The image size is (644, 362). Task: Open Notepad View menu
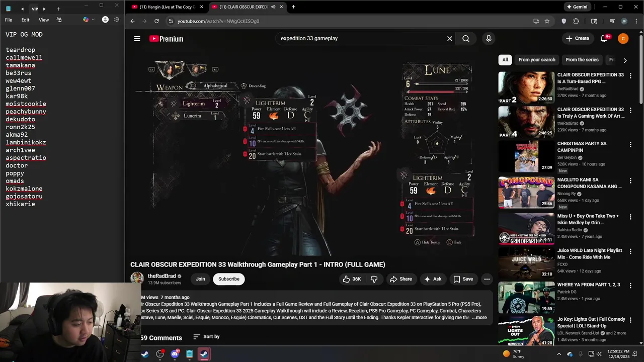click(44, 20)
